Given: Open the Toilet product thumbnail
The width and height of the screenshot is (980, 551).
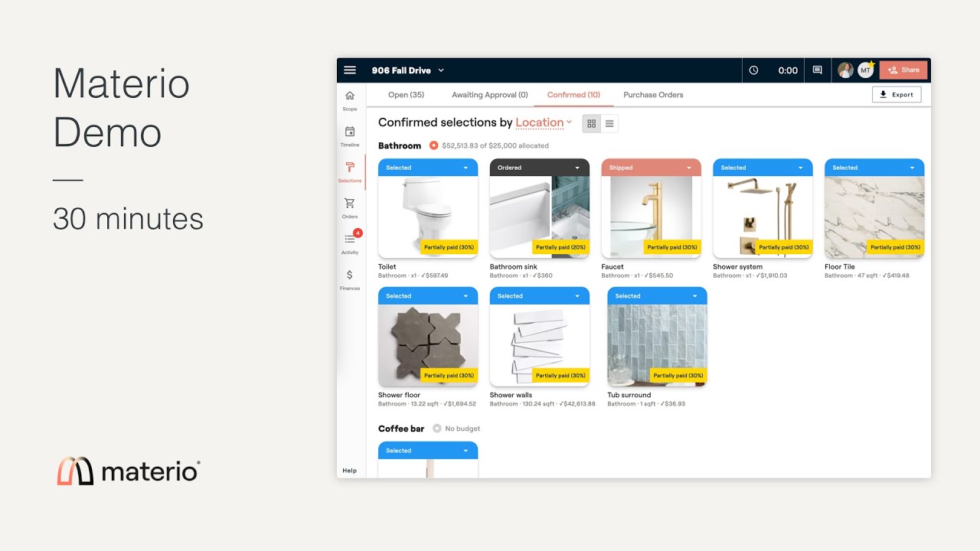Looking at the screenshot, I should coord(428,217).
